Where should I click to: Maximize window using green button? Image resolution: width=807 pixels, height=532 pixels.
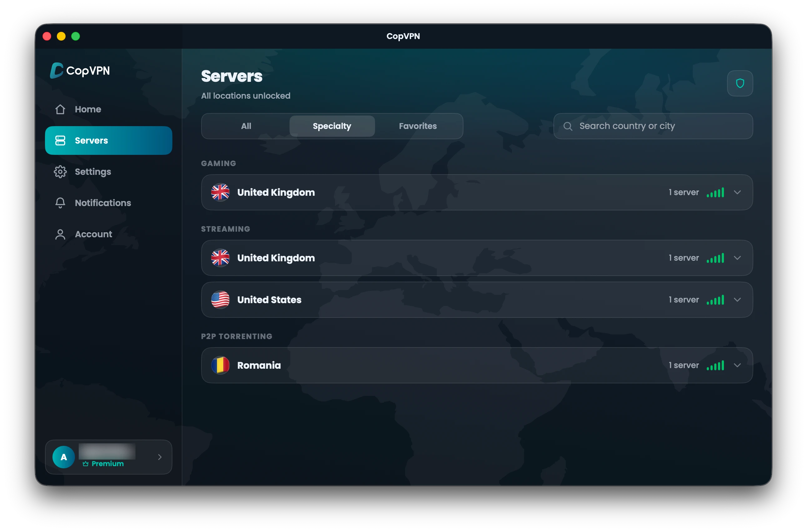(75, 36)
